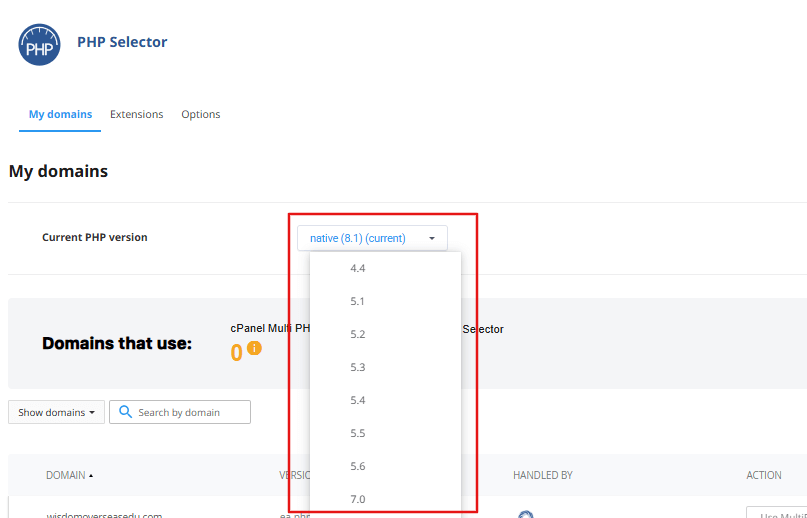This screenshot has width=807, height=518.
Task: Click the ACTION column header
Action: point(764,475)
